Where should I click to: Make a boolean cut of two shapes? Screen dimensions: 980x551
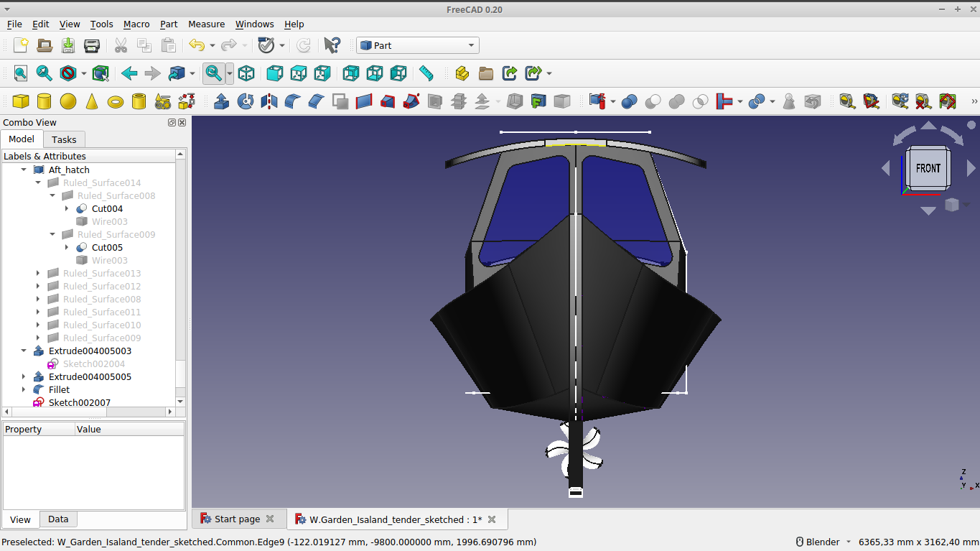click(x=653, y=101)
